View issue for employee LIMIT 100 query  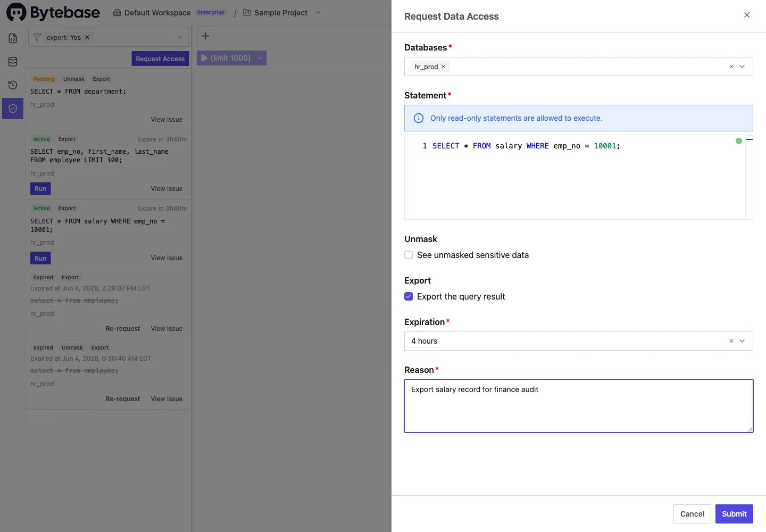click(x=166, y=189)
